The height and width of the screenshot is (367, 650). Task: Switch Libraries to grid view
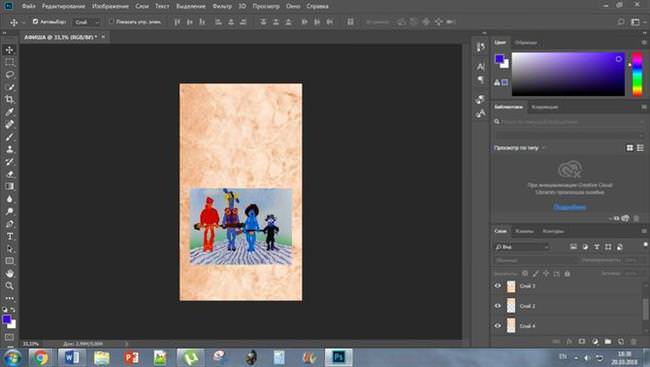click(630, 148)
